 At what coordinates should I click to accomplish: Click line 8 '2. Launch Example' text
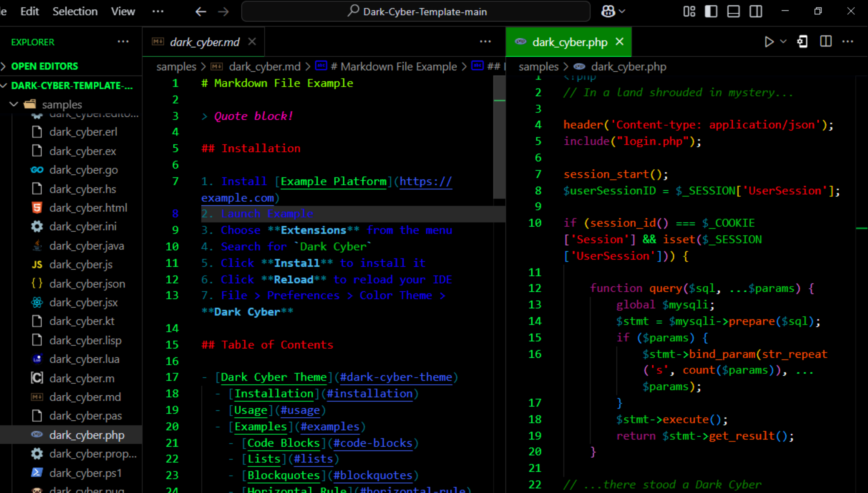coord(257,214)
